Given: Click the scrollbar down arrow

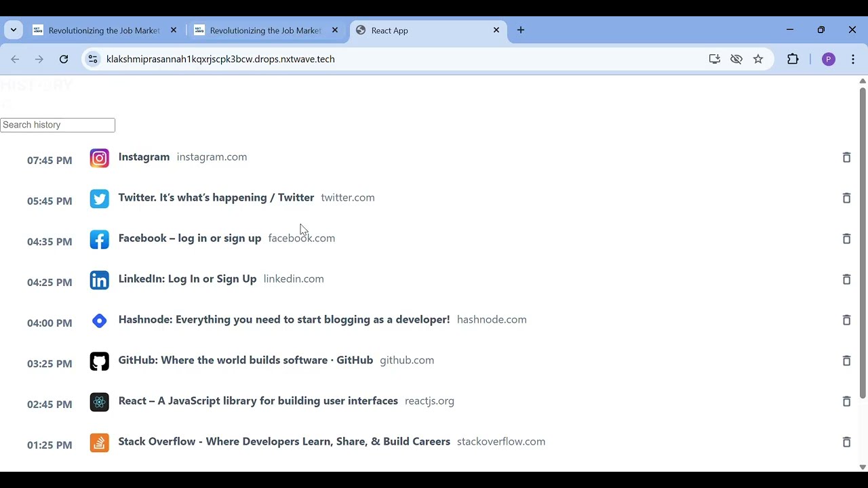Looking at the screenshot, I should (863, 467).
